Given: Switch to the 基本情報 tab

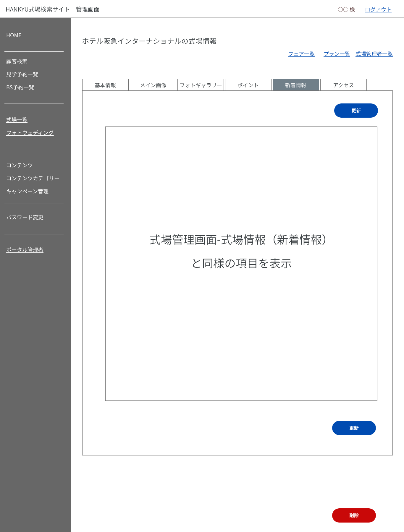Looking at the screenshot, I should (x=105, y=85).
